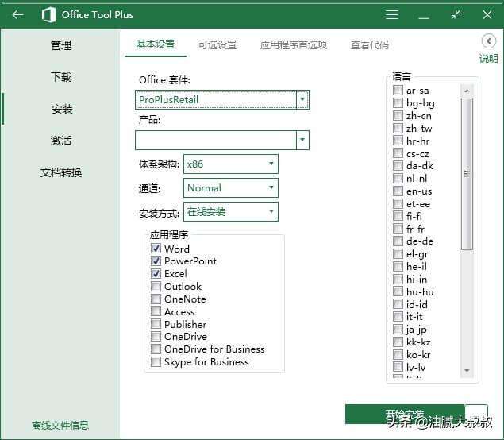Open the 离线文件信息 link
Screen dimensions: 504x440
click(x=60, y=425)
